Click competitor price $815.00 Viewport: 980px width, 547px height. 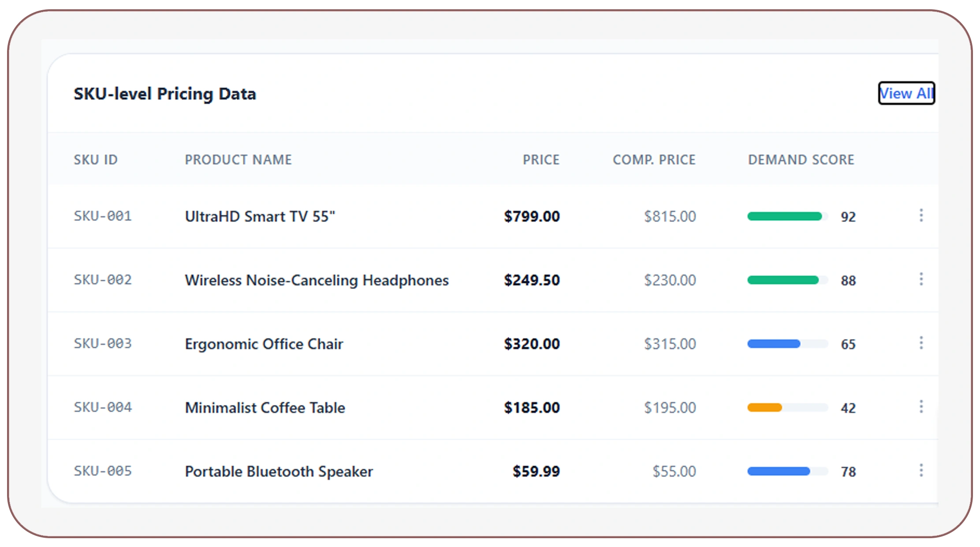670,216
